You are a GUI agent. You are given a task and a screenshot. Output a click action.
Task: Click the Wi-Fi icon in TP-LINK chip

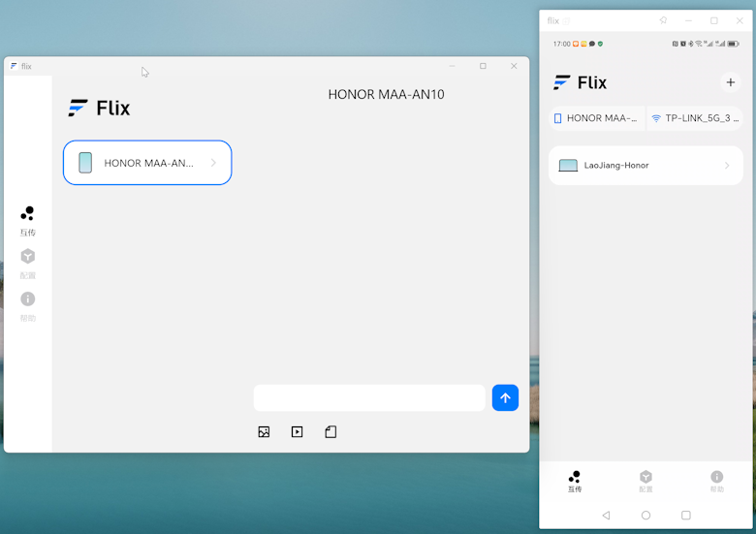tap(656, 118)
